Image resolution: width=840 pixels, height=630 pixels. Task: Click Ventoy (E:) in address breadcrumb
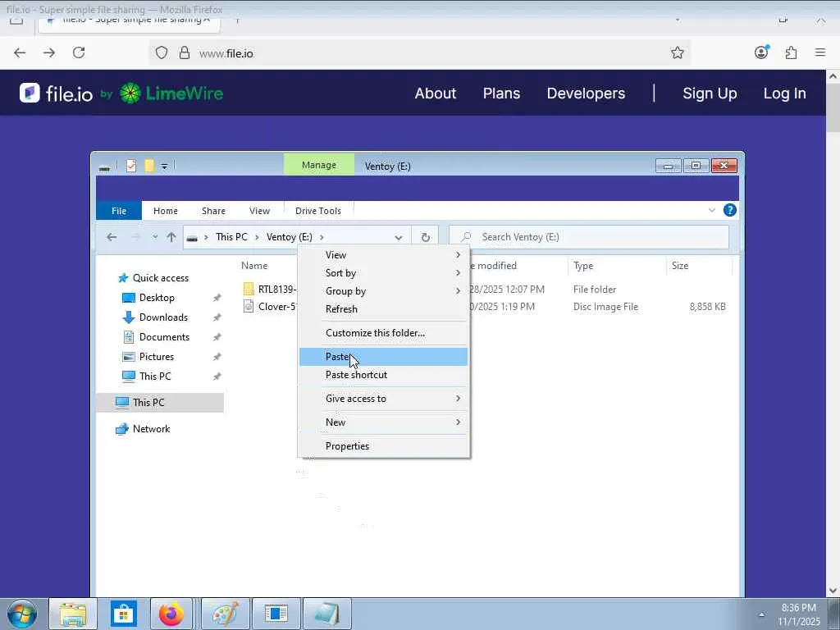(x=290, y=237)
